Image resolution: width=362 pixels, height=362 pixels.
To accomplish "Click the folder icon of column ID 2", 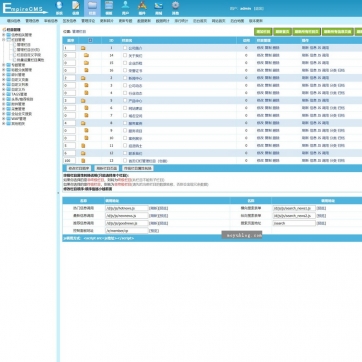I will [x=83, y=78].
